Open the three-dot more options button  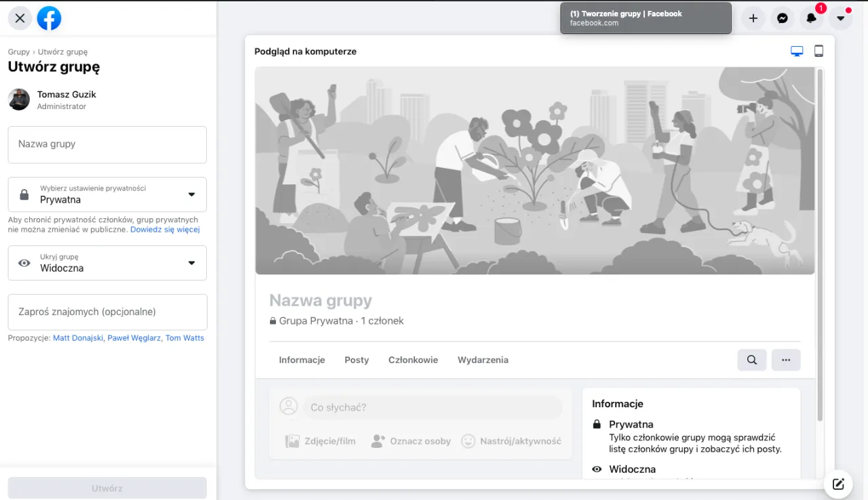(x=786, y=360)
